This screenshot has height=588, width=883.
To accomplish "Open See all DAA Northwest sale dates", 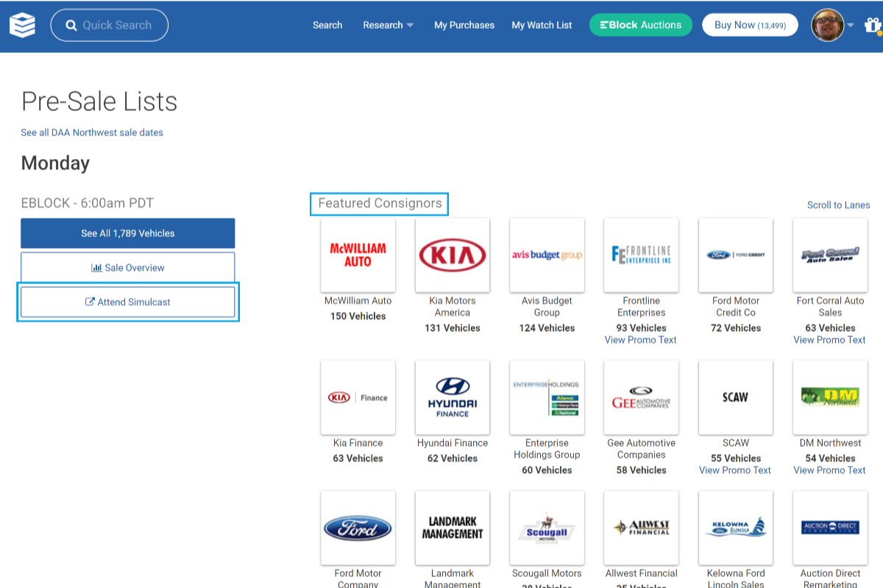I will tap(92, 132).
